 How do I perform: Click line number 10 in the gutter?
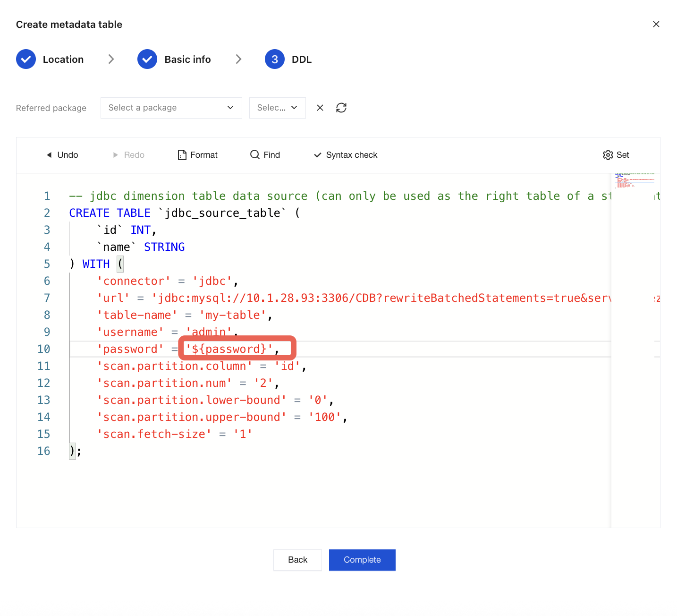[43, 349]
